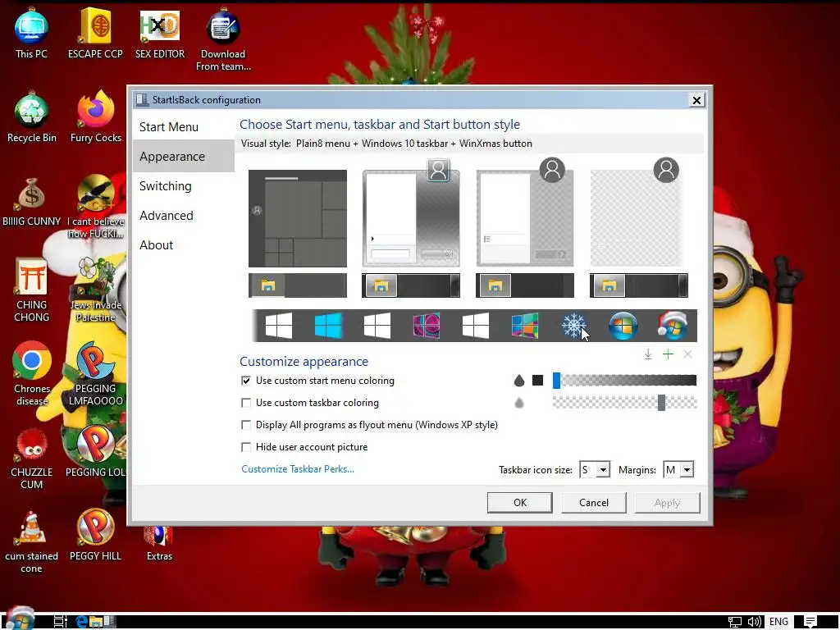Choose the purple pink Windows orb button

click(x=427, y=325)
